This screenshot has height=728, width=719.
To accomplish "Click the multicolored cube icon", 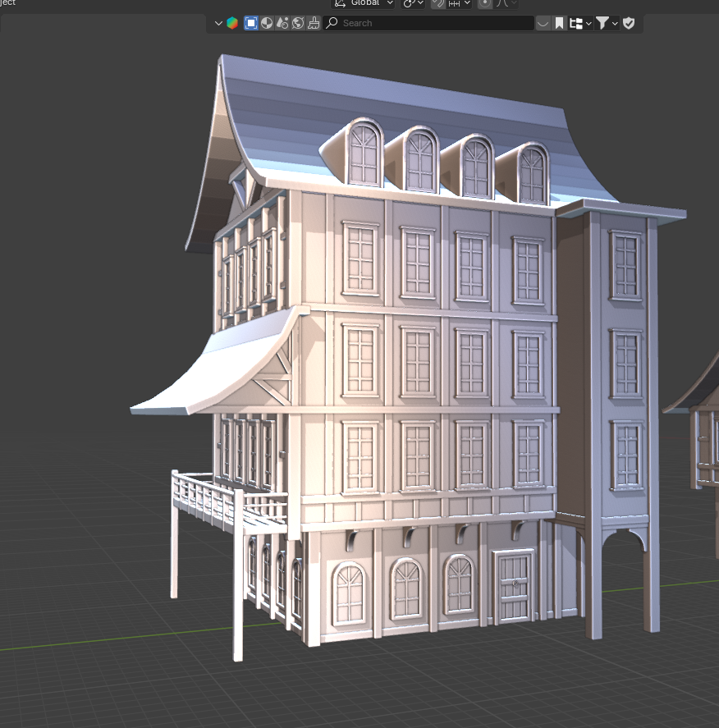I will 232,23.
